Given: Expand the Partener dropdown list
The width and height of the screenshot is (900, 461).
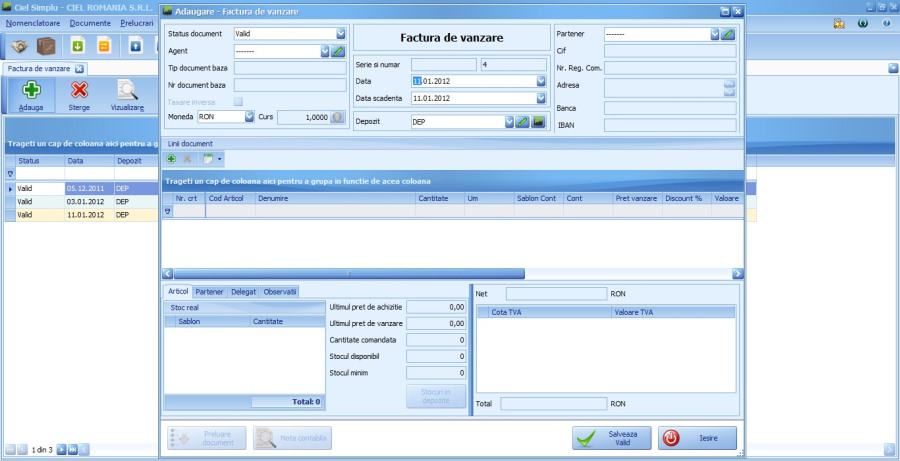Looking at the screenshot, I should pos(714,34).
